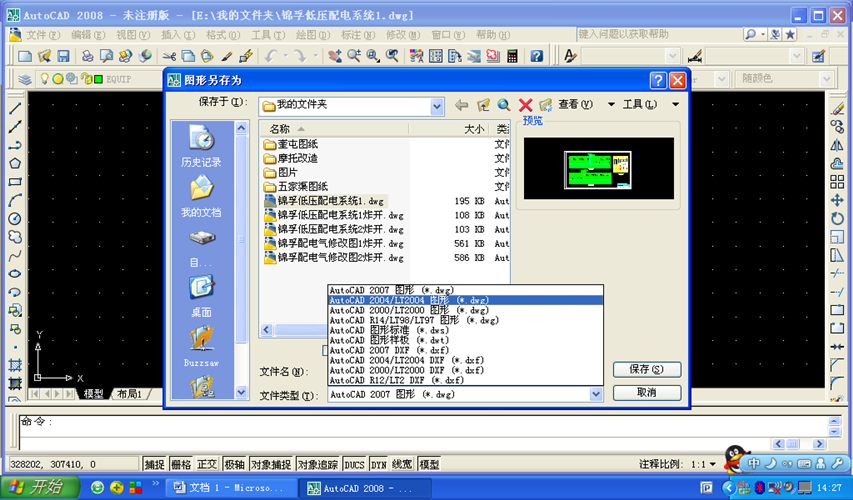Screen dimensions: 853x500
Task: Click the Save diskette toolbar icon
Action: 63,56
